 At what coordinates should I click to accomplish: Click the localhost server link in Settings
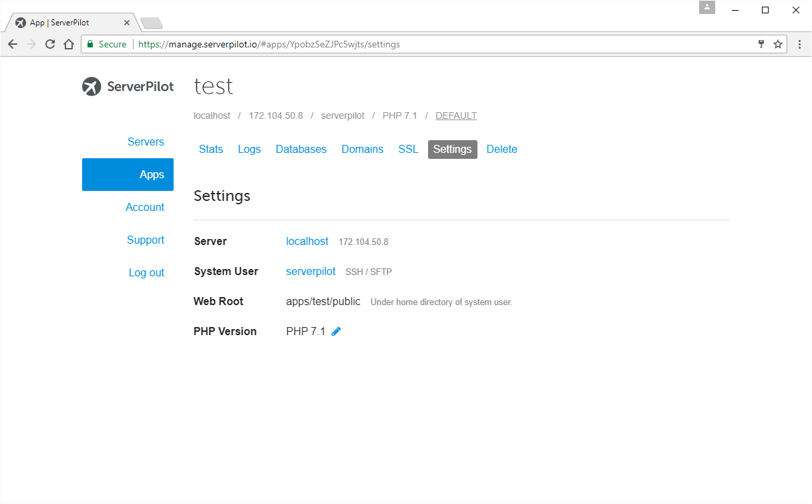307,242
